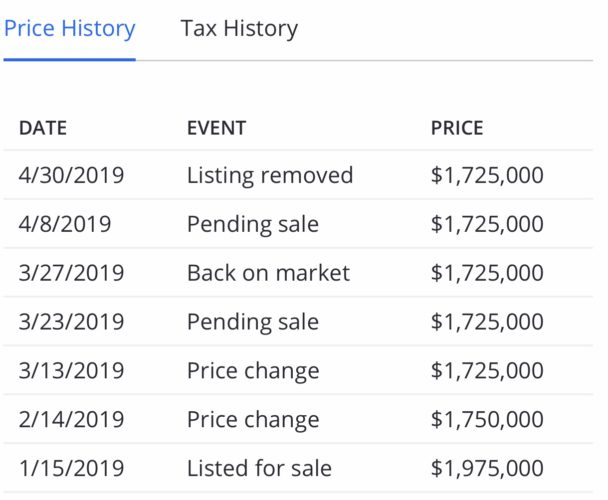The height and width of the screenshot is (500, 608).
Task: Click the EVENT column header
Action: tap(216, 128)
